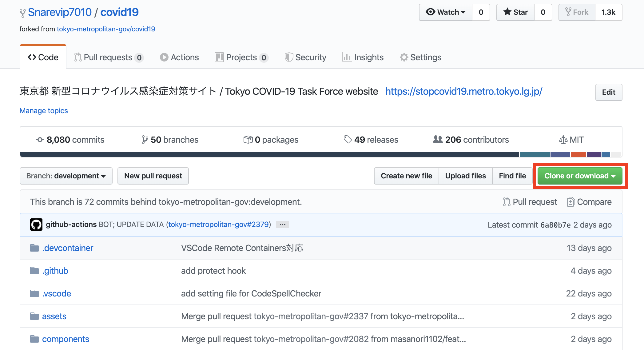
Task: Click the law scale icon beside MIT
Action: coord(563,140)
